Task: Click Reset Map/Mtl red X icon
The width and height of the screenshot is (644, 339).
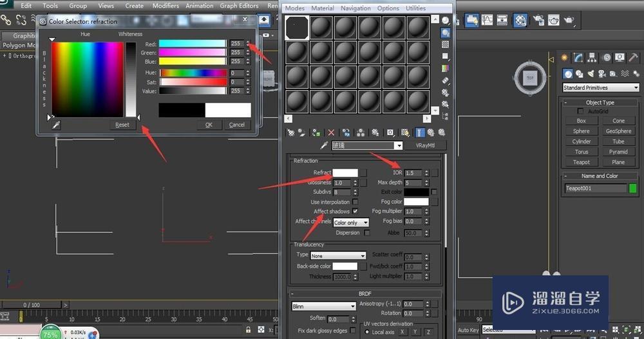Action: [x=331, y=133]
